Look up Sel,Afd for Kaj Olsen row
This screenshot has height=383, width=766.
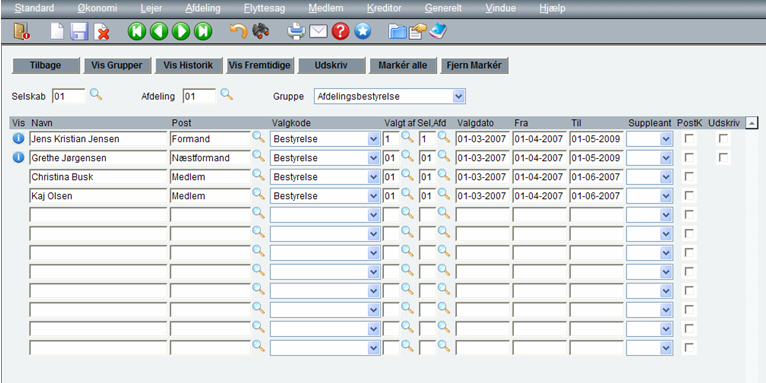(444, 194)
